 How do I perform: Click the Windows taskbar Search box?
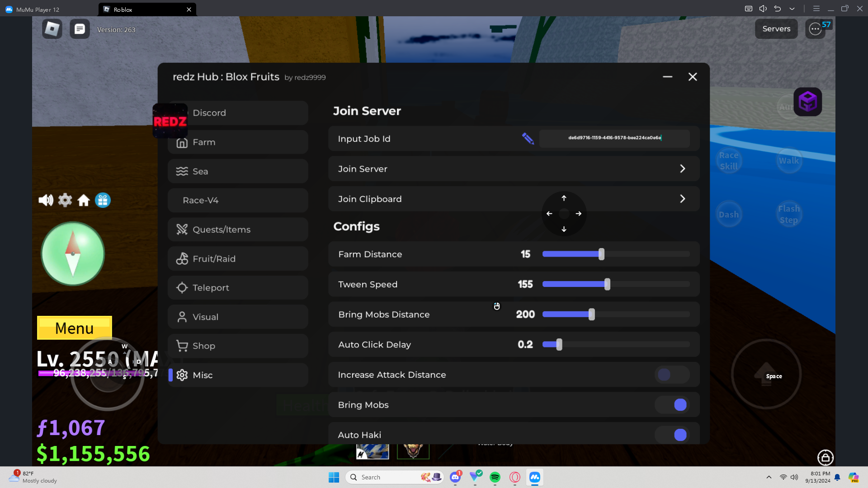click(395, 477)
